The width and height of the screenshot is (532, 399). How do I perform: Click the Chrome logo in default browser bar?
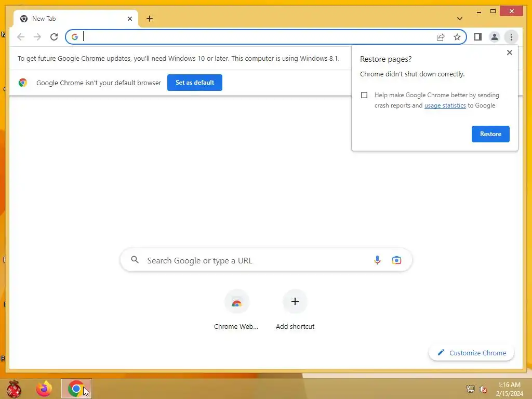(x=23, y=83)
